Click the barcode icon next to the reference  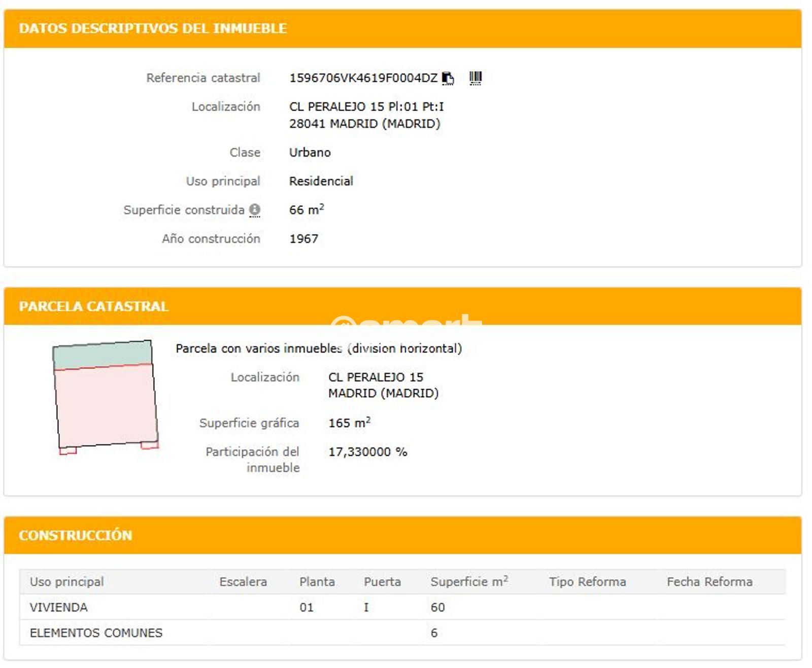point(475,78)
